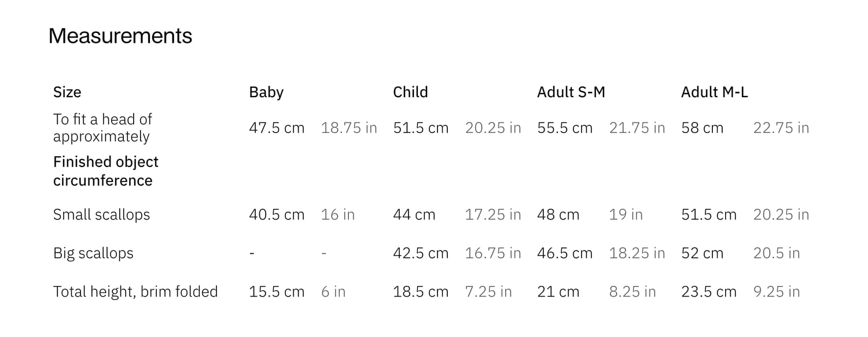Viewport: 868px width, 337px height.
Task: Select the 18.75 in value
Action: [349, 128]
